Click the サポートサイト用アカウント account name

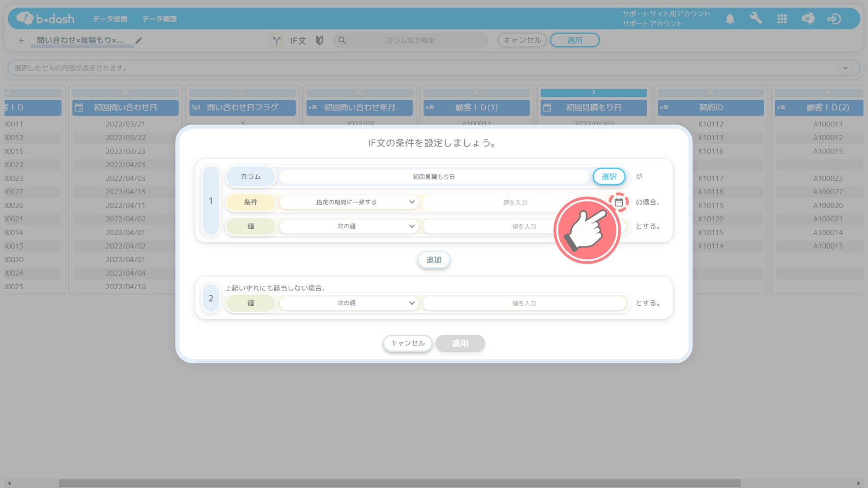(x=666, y=14)
